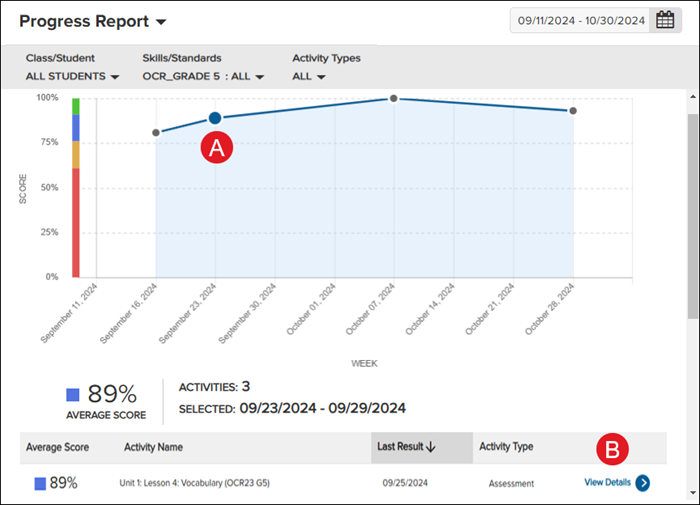Select the October 07 data point
Screen dimensions: 700x505
[394, 98]
